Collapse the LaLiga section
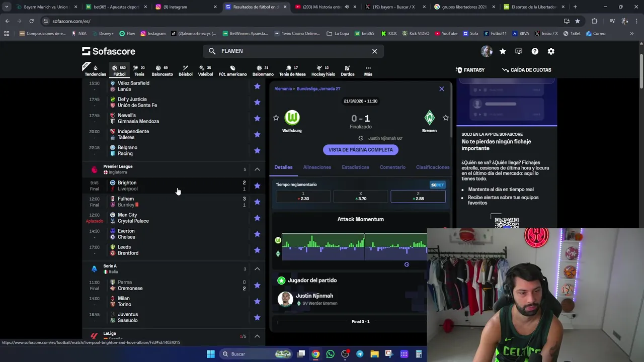644x362 pixels. click(257, 336)
